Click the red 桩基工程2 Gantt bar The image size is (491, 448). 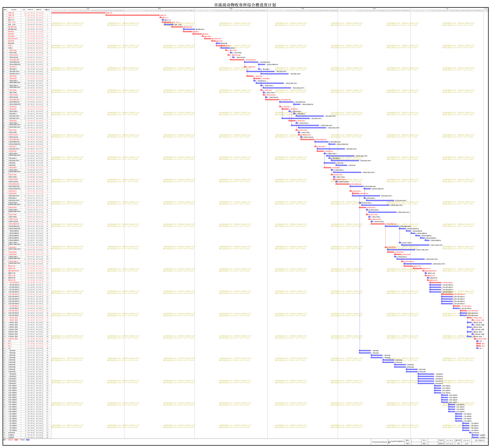[133, 15]
